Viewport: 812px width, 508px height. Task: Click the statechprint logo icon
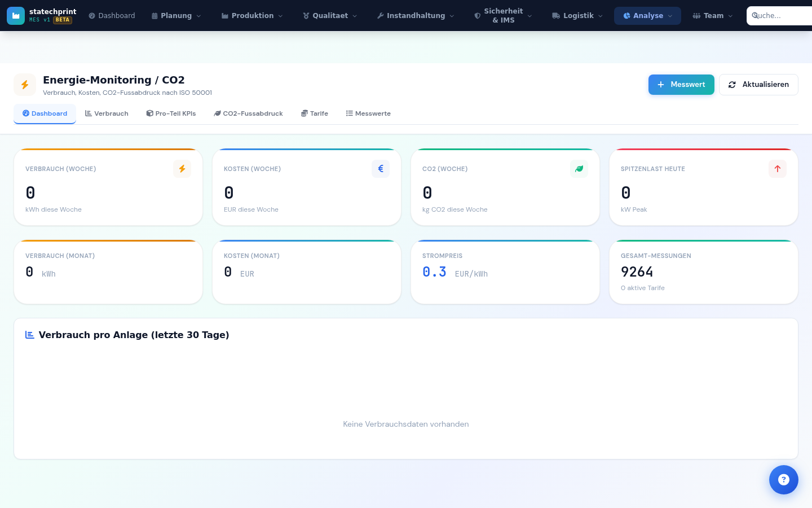point(16,16)
